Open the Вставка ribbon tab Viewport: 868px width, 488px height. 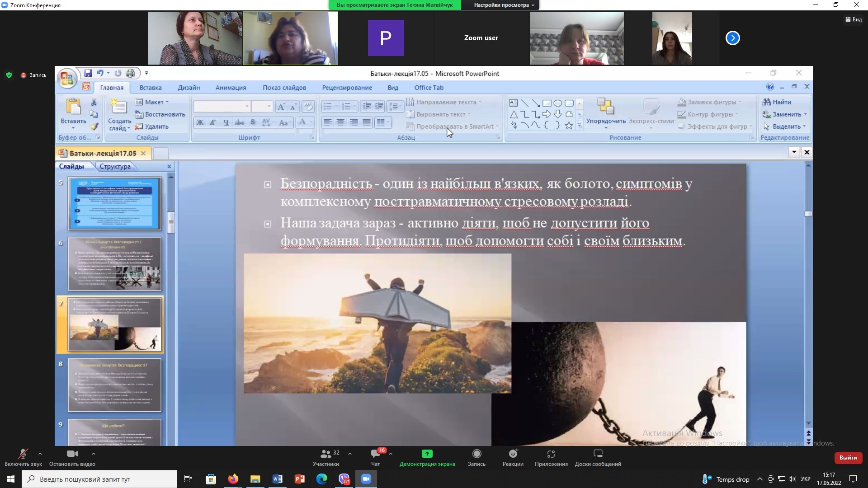[x=150, y=88]
